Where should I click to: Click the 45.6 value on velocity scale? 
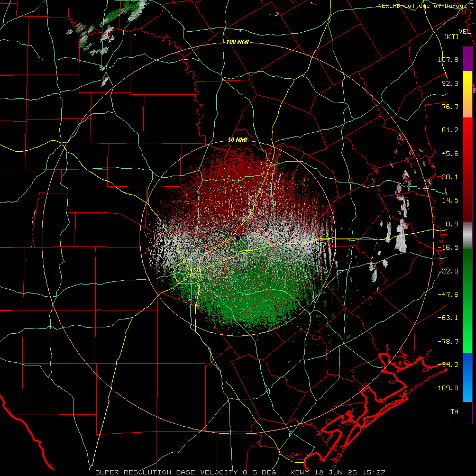pyautogui.click(x=450, y=153)
